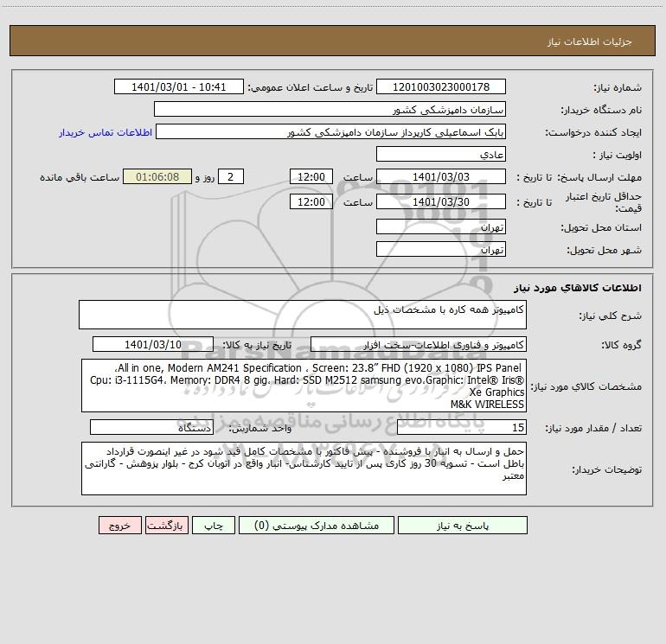Click the label 'شرح کلی نیاز:'
Screen dimensions: 666x644
[x=611, y=316]
